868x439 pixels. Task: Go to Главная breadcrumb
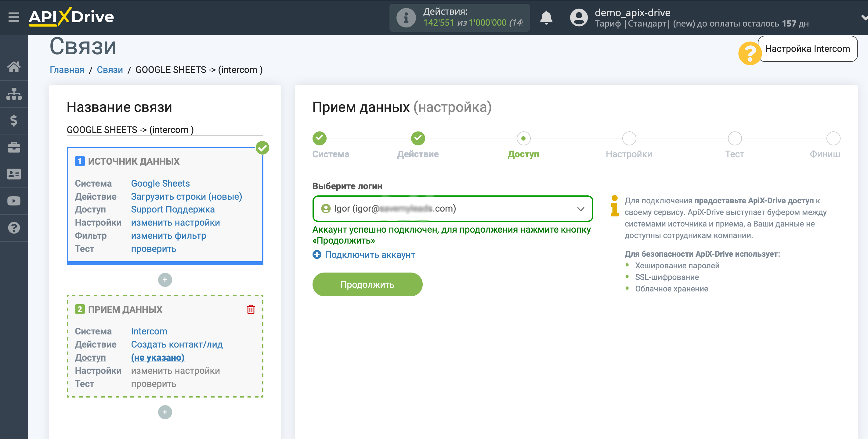pyautogui.click(x=67, y=70)
